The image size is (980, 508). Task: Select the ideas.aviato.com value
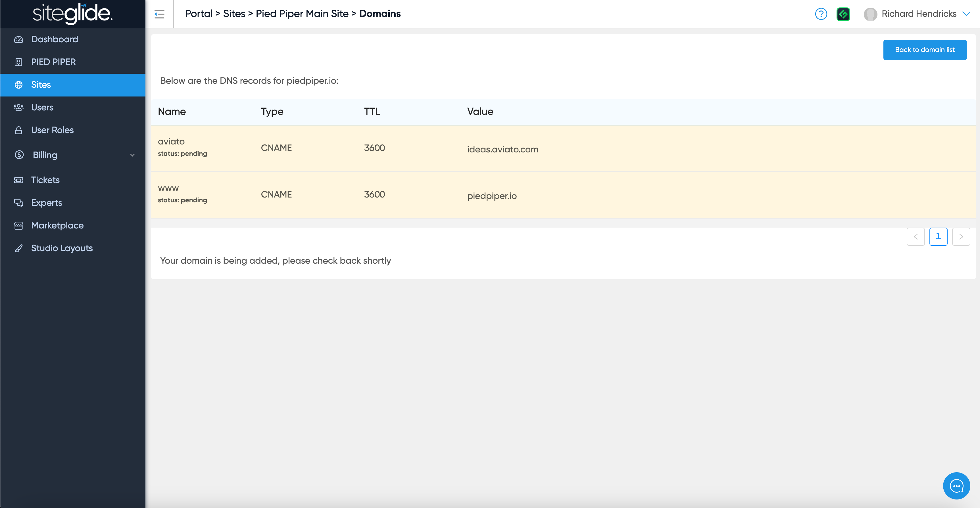point(502,150)
